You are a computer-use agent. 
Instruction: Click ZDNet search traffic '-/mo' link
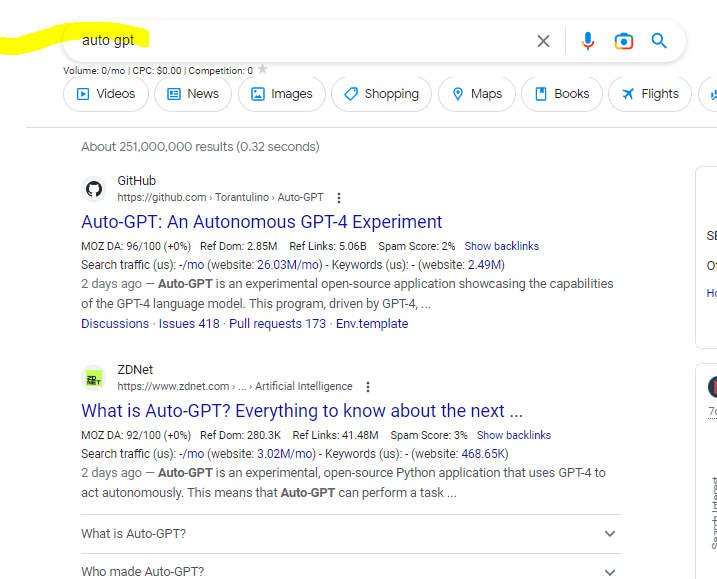(192, 454)
